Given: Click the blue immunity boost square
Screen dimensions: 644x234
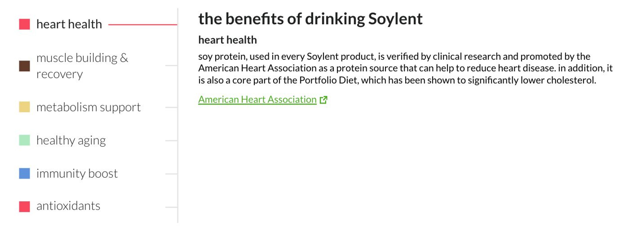Looking at the screenshot, I should [x=24, y=173].
